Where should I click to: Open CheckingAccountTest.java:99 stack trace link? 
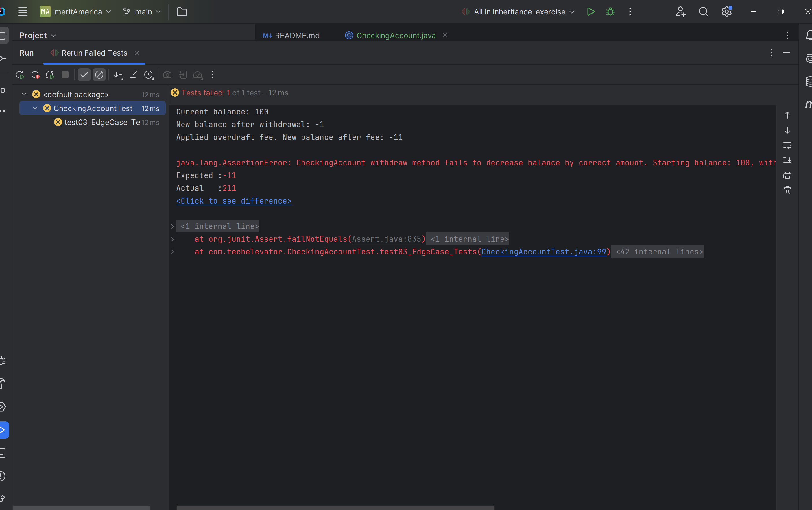[x=543, y=252]
